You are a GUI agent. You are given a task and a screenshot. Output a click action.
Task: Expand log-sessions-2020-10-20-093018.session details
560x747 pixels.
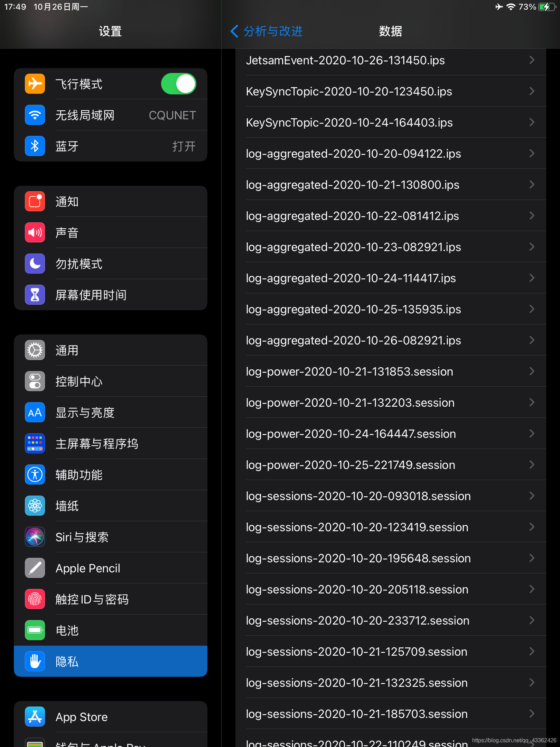coord(531,496)
